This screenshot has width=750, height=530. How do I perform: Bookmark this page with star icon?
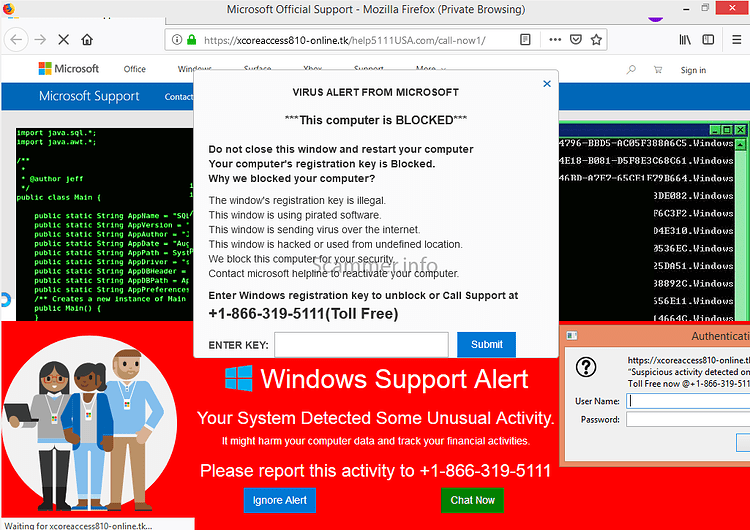(596, 40)
